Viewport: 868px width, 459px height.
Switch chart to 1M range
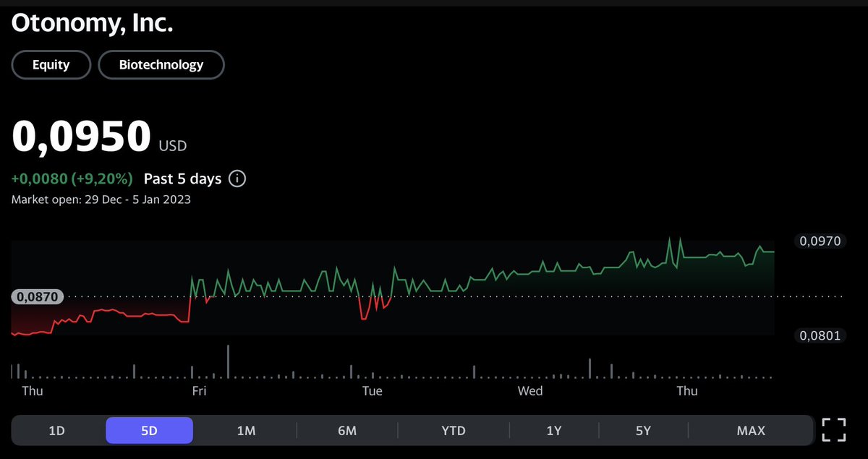[x=246, y=430]
